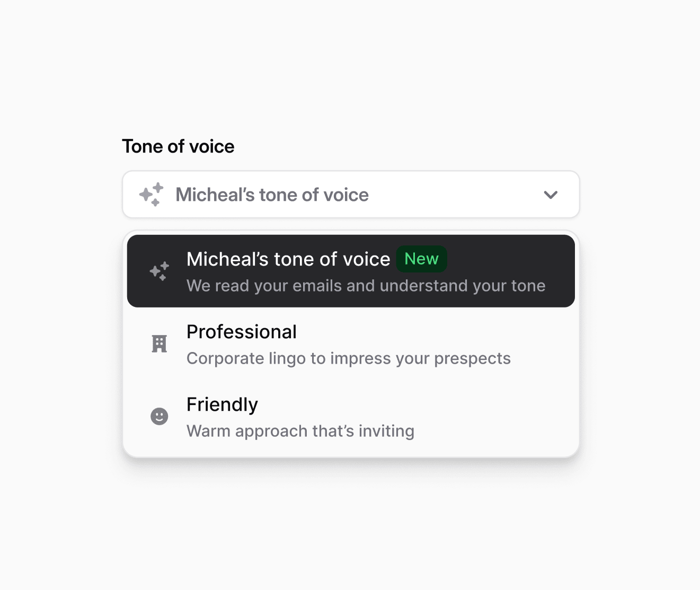Select the "Professional" tone title
Image resolution: width=700 pixels, height=590 pixels.
[x=242, y=332]
